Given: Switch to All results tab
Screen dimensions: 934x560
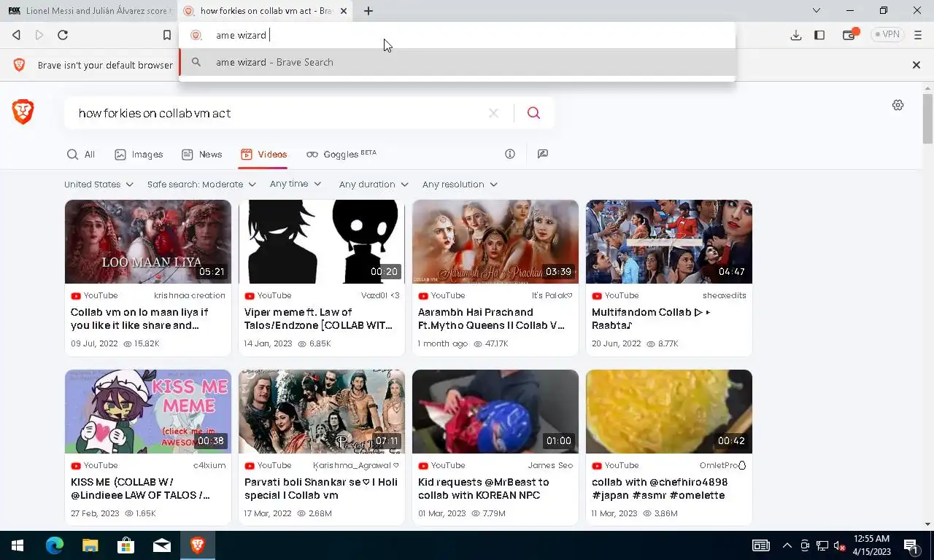Looking at the screenshot, I should click(x=81, y=155).
